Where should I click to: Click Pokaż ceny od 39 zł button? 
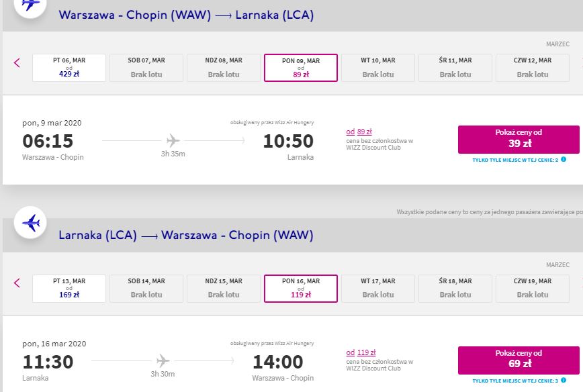pos(519,140)
